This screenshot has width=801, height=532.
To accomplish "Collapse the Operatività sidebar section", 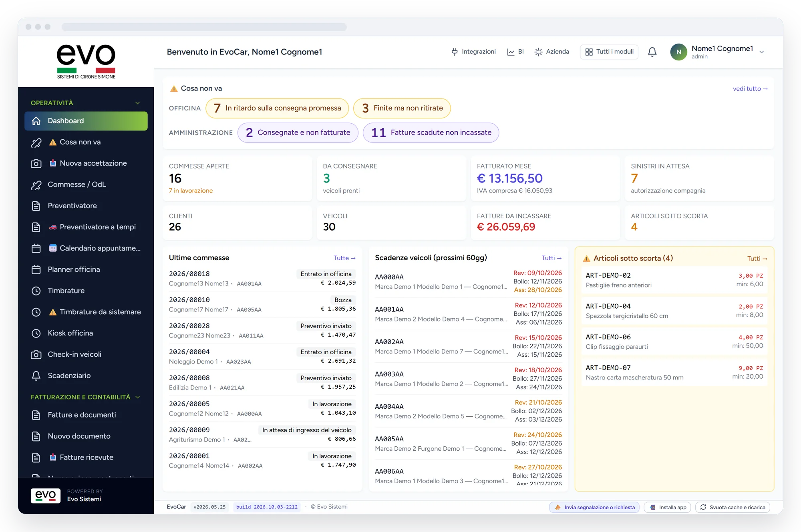I will pos(86,103).
